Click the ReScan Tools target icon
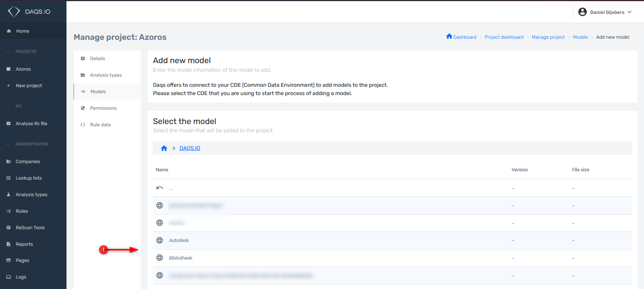This screenshot has width=644, height=289. pyautogui.click(x=9, y=228)
